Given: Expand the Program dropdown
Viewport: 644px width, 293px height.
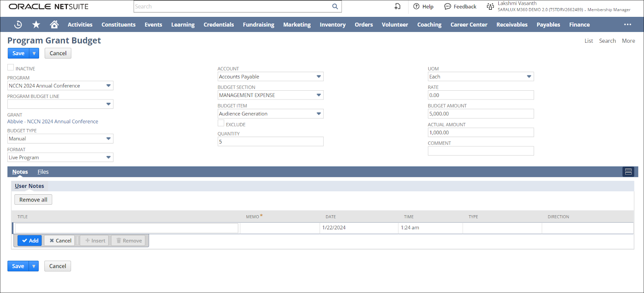Looking at the screenshot, I should pyautogui.click(x=108, y=86).
